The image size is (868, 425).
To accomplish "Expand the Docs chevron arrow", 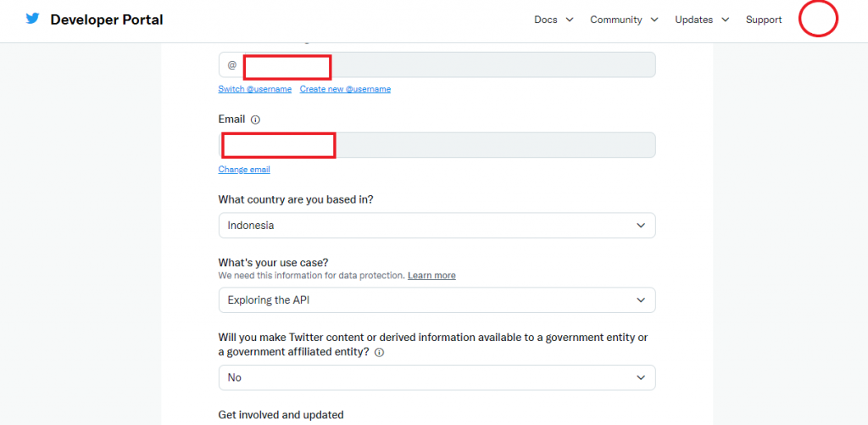I will click(x=570, y=20).
